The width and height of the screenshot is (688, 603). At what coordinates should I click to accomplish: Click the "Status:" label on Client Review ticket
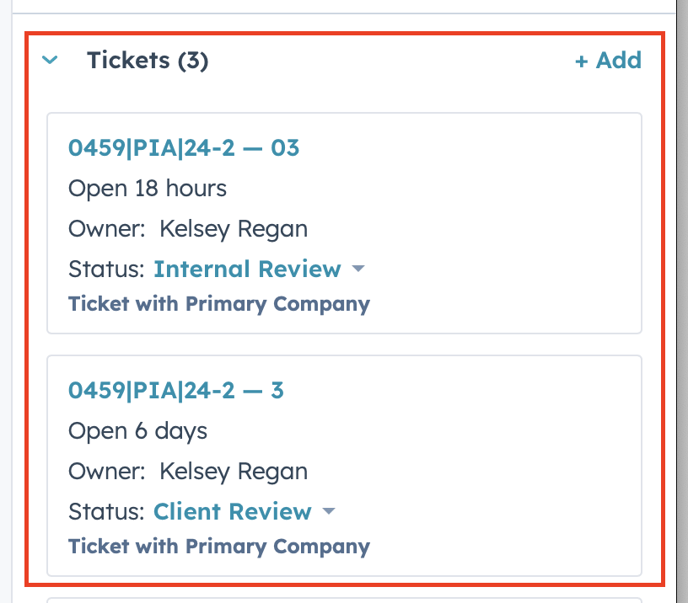107,511
